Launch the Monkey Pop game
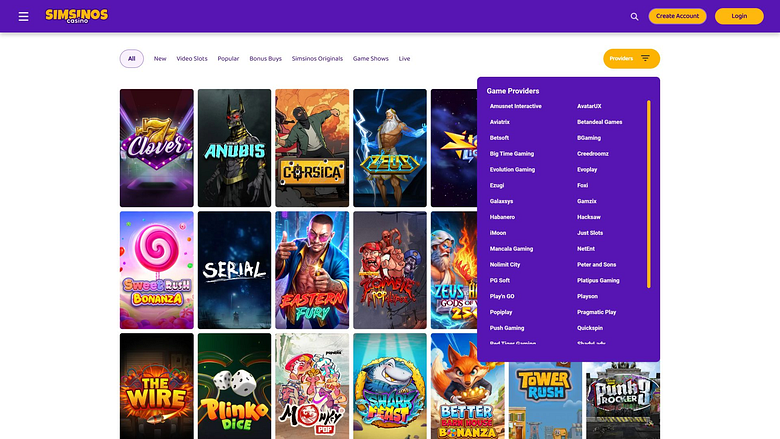780x439 pixels. (x=312, y=386)
